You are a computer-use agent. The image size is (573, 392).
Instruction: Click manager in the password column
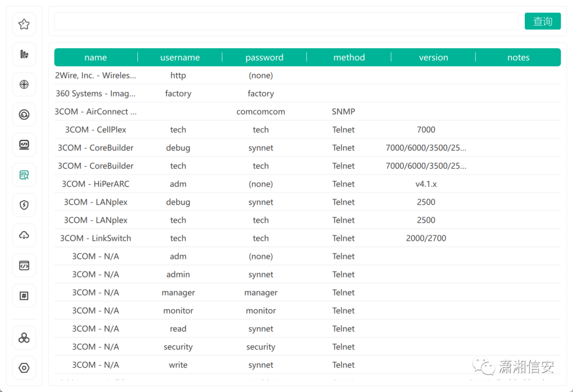point(261,293)
